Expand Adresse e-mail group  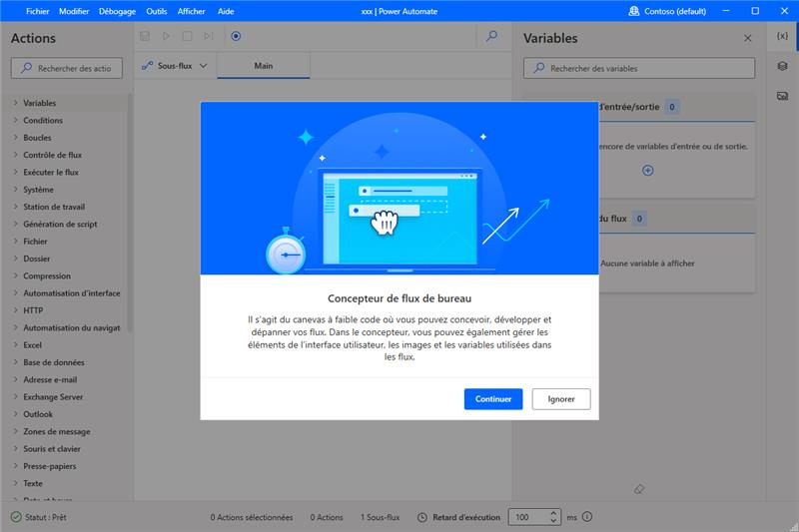(x=65, y=379)
